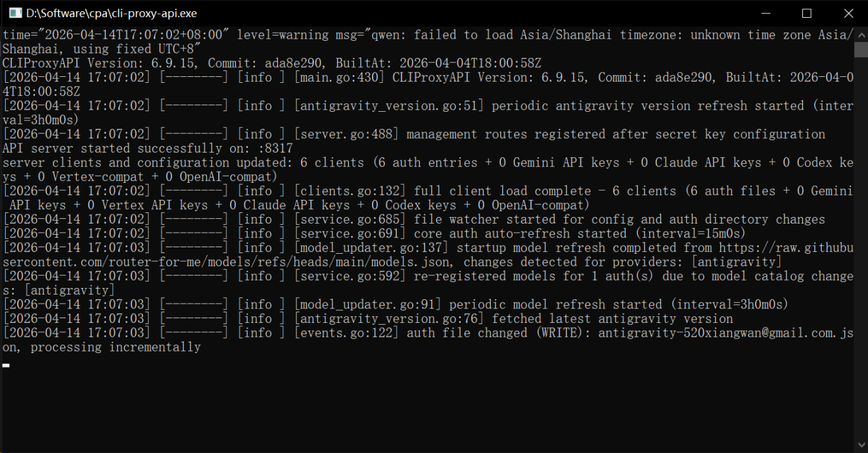
Task: Click the console app icon in title bar
Action: click(x=14, y=13)
